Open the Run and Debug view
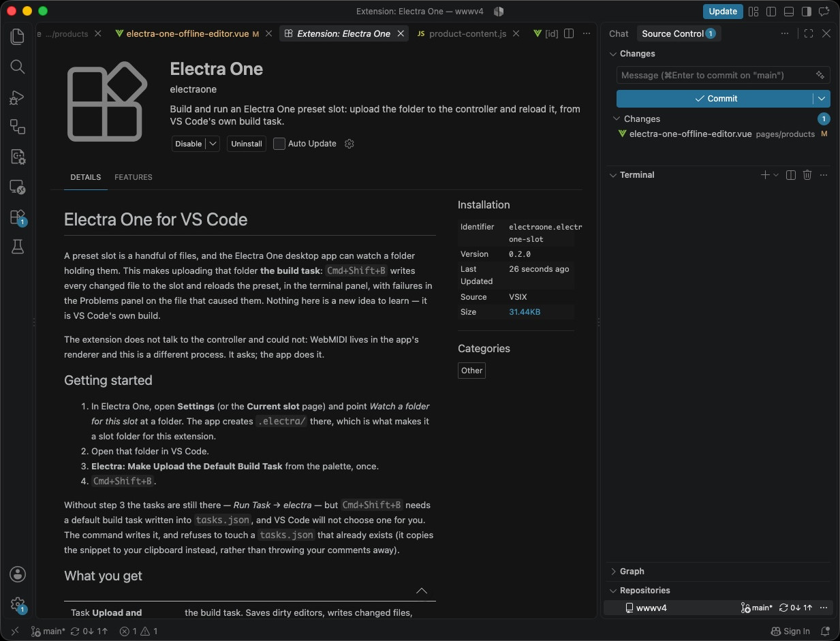840x641 pixels. coord(18,97)
